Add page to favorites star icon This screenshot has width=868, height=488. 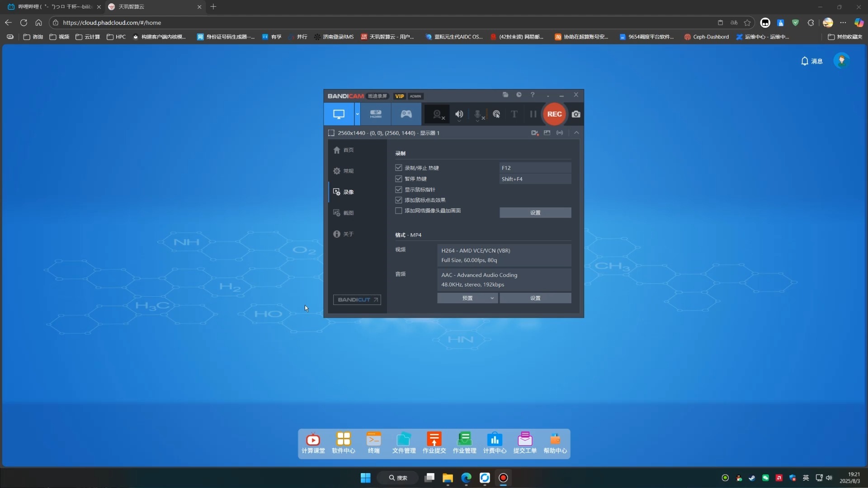click(x=747, y=23)
